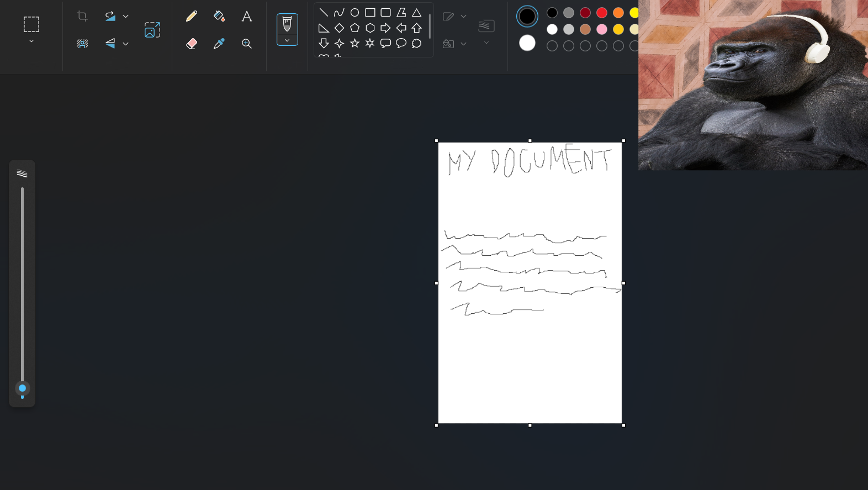Choose the pink palette swatch
Image resolution: width=868 pixels, height=490 pixels.
click(x=602, y=29)
